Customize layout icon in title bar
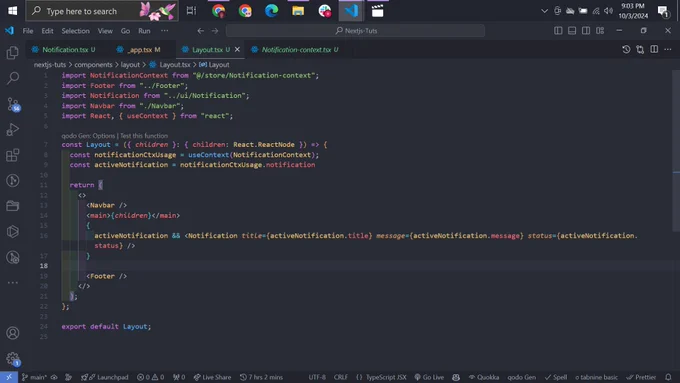 pyautogui.click(x=600, y=31)
